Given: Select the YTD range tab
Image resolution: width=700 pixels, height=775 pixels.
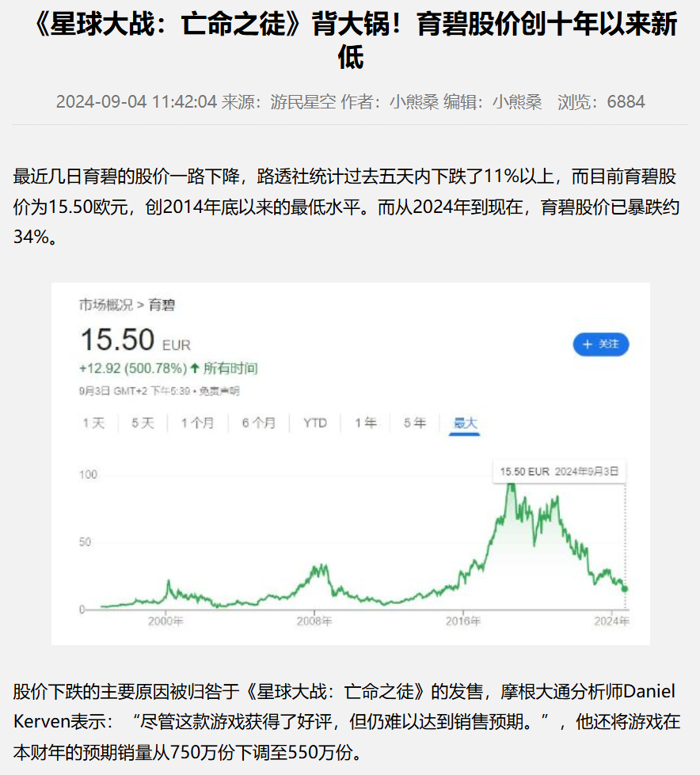Looking at the screenshot, I should click(x=315, y=423).
